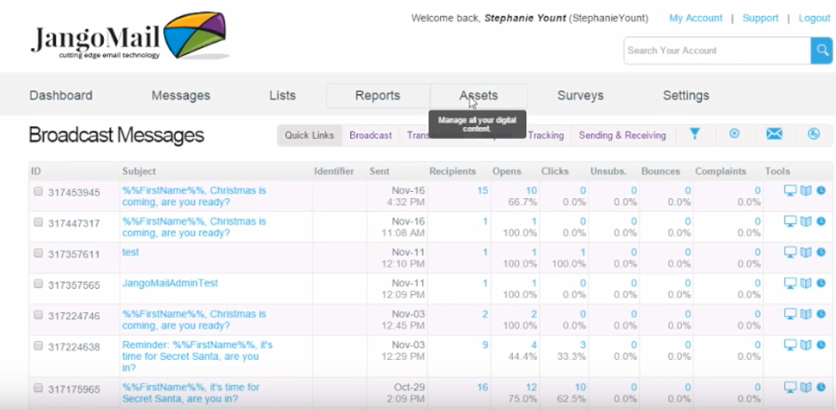Click book icon for message 317453945

pos(806,191)
